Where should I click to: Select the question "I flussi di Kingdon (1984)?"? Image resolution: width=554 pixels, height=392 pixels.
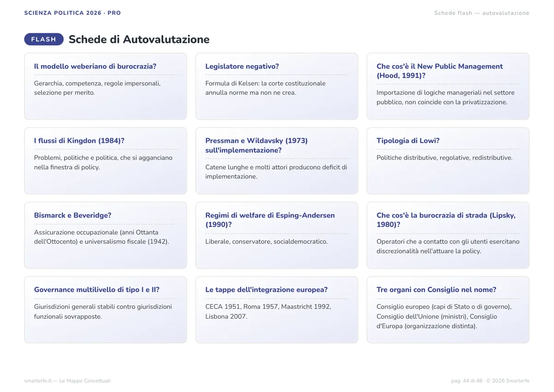tap(79, 141)
